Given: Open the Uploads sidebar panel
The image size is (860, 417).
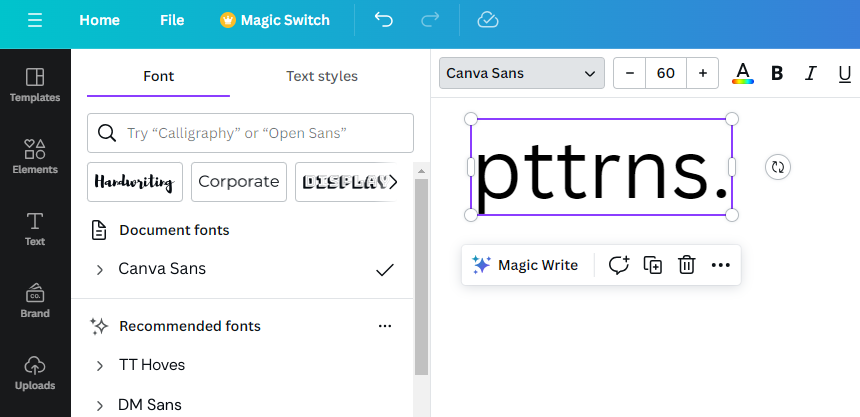Looking at the screenshot, I should coord(35,373).
